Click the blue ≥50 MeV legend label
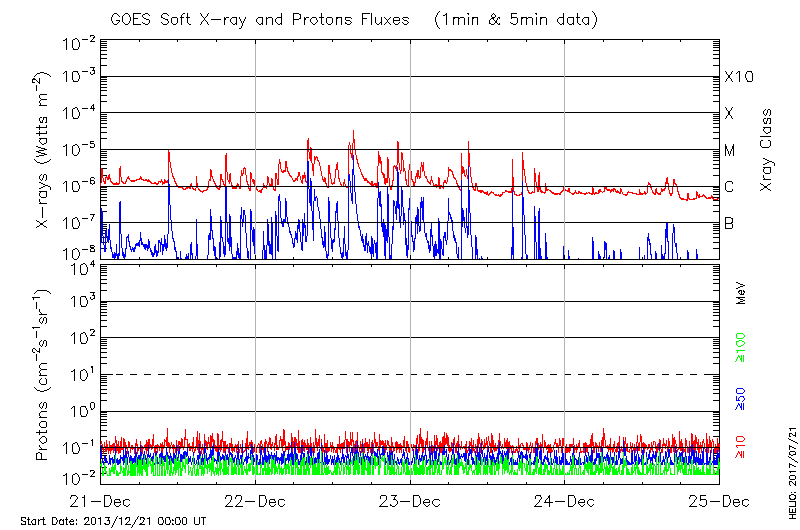 tap(741, 396)
